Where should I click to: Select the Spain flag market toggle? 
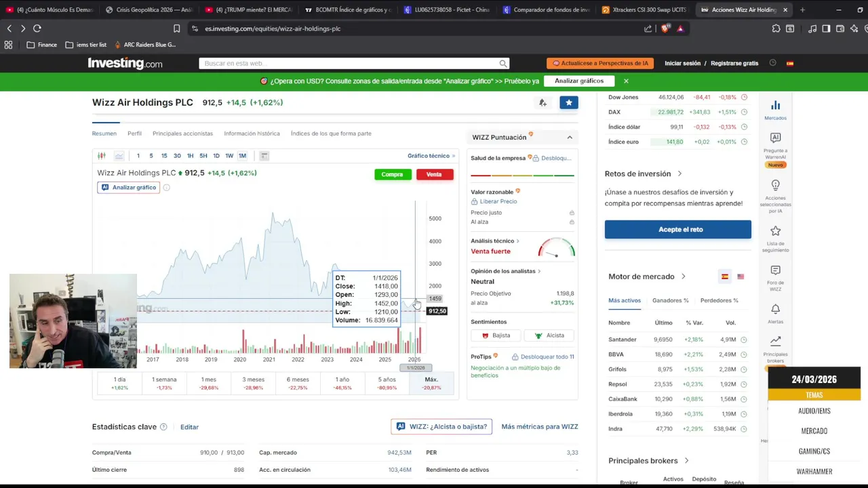(x=724, y=277)
